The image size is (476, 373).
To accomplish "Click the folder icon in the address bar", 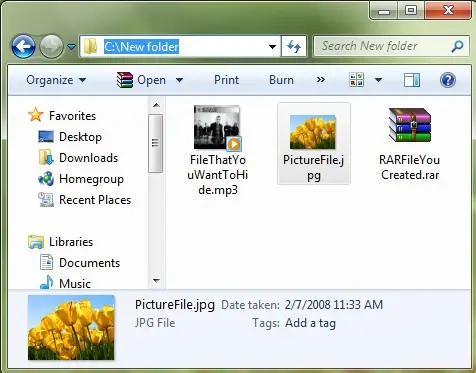I will (x=90, y=46).
